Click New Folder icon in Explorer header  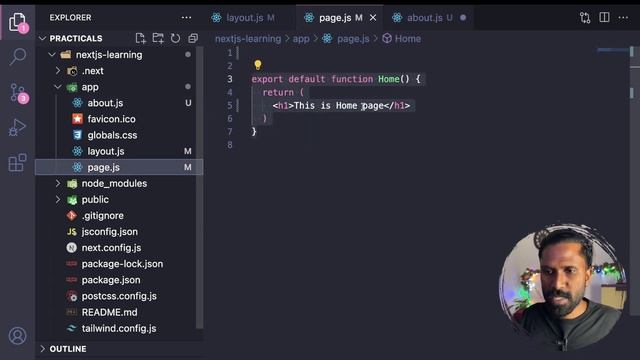(158, 38)
